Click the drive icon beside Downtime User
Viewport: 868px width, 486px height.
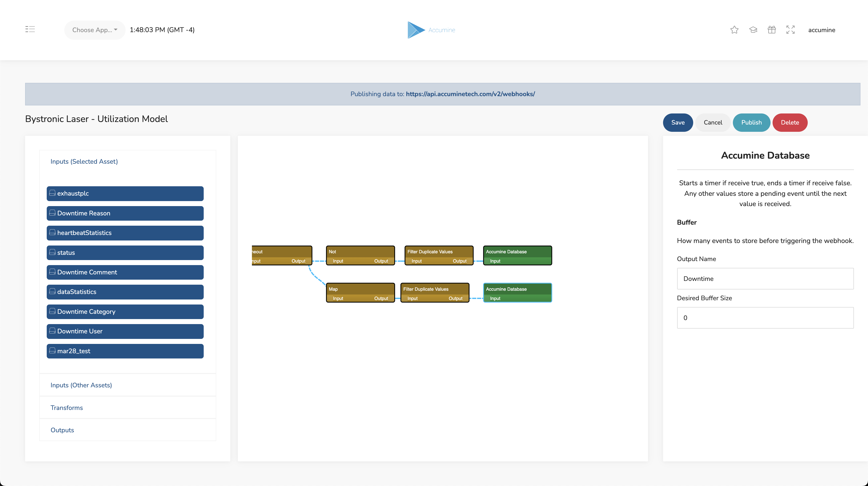[52, 331]
